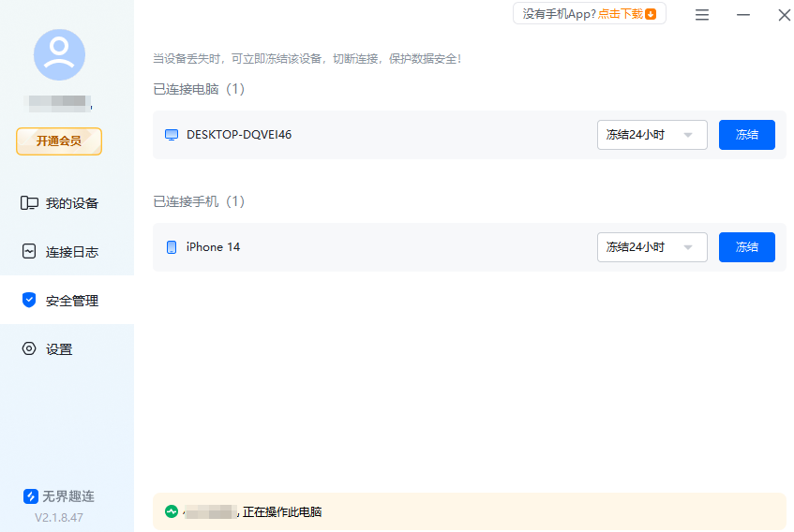Click the iPhone 14 device name
The width and height of the screenshot is (794, 532).
click(x=213, y=246)
